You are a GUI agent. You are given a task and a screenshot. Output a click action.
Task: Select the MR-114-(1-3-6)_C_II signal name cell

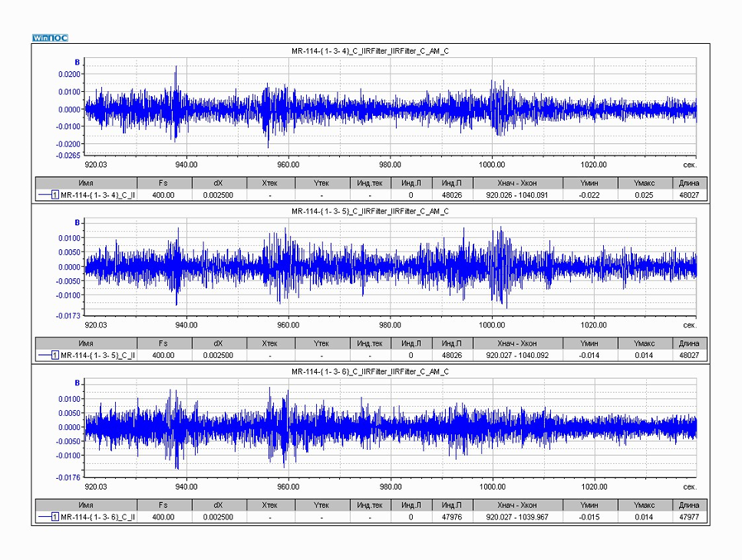click(98, 516)
